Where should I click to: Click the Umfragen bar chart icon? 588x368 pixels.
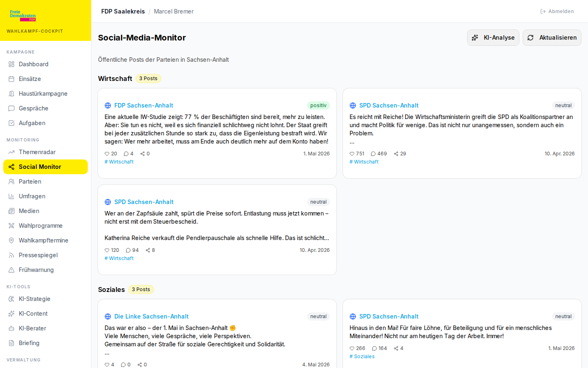[11, 196]
